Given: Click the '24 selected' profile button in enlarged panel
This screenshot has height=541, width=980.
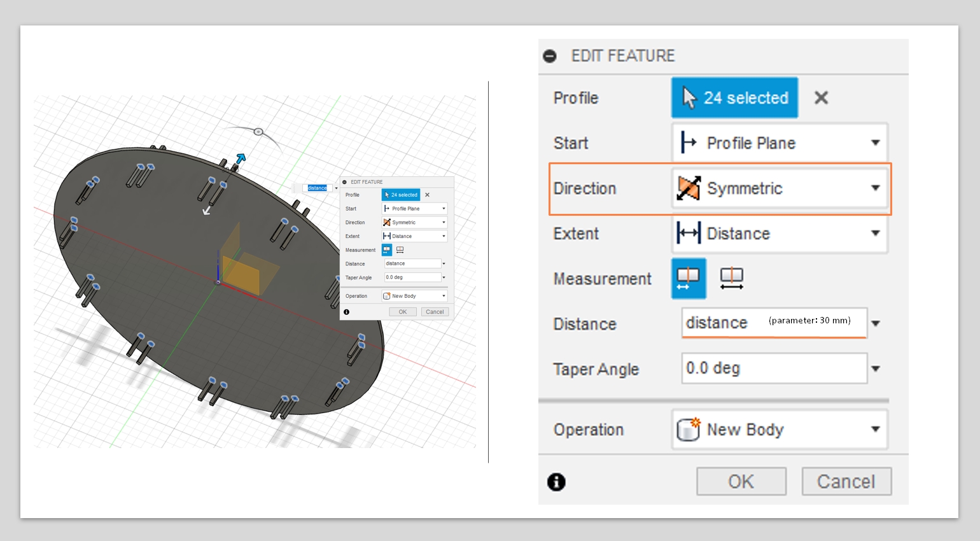Looking at the screenshot, I should click(x=734, y=98).
